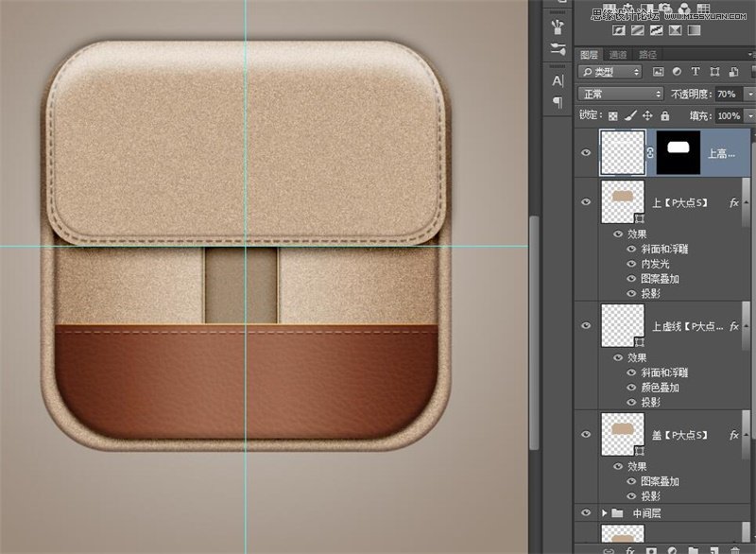Click 投影 effect under 盖【P大点S】 layer
This screenshot has width=756, height=554.
(x=650, y=496)
